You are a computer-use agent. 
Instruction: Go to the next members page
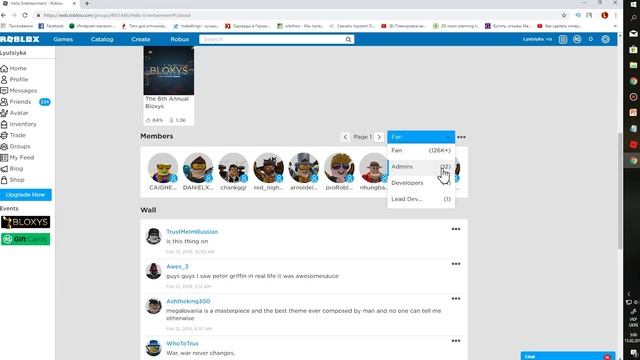click(379, 137)
